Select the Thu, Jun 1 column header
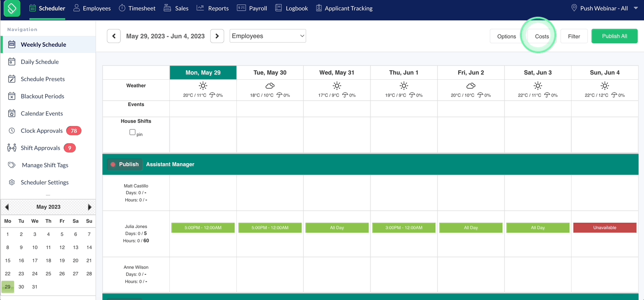644x300 pixels. tap(404, 73)
